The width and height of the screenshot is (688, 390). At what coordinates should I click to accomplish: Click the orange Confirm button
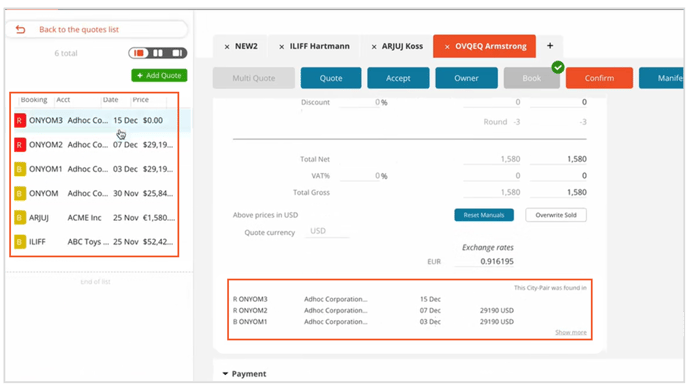coord(599,78)
